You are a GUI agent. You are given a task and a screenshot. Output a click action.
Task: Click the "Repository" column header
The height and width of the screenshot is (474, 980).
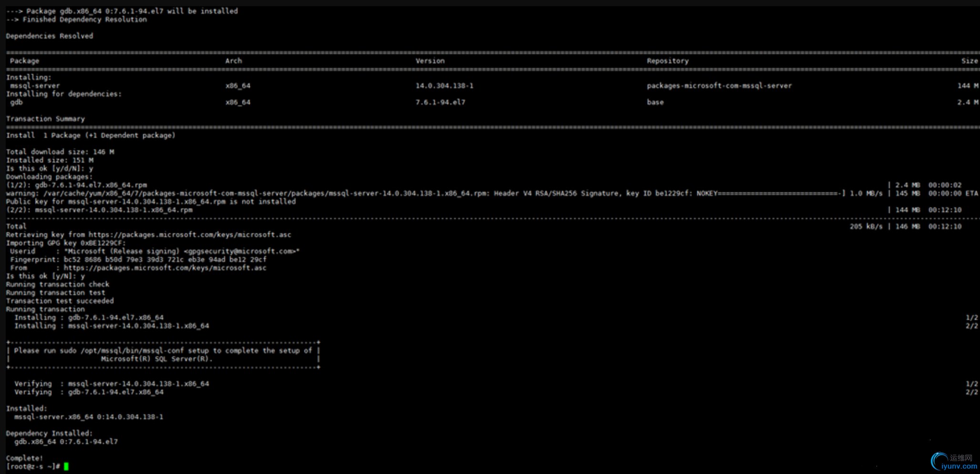(x=668, y=61)
